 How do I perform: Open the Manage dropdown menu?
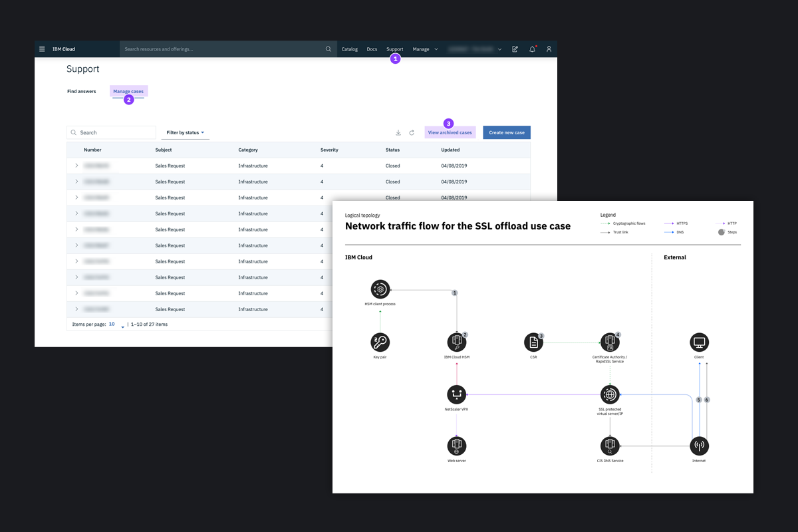coord(425,49)
